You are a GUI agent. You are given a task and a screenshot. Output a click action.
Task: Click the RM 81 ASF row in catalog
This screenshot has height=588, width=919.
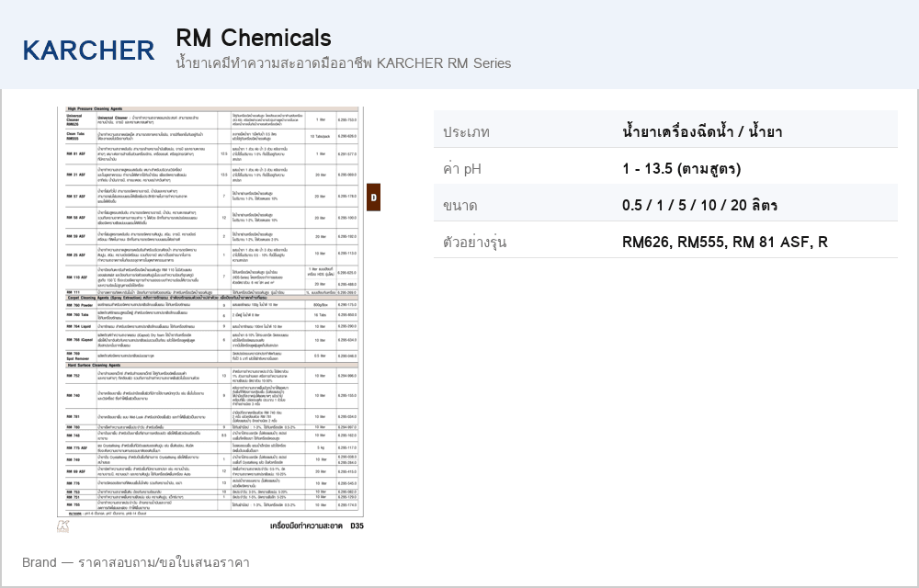pyautogui.click(x=211, y=154)
